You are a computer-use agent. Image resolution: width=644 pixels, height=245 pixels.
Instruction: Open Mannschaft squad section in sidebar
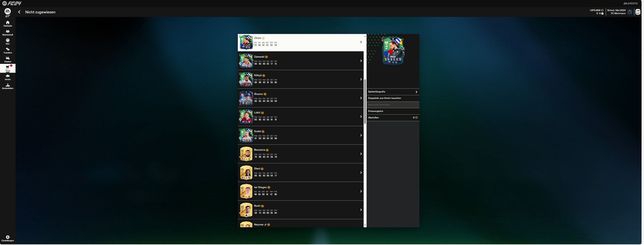pyautogui.click(x=8, y=33)
